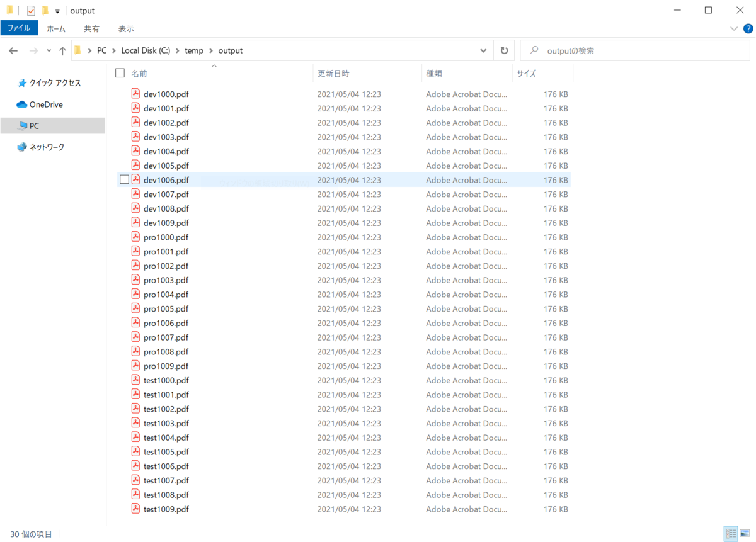Open the recent locations dropdown arrow

(49, 50)
